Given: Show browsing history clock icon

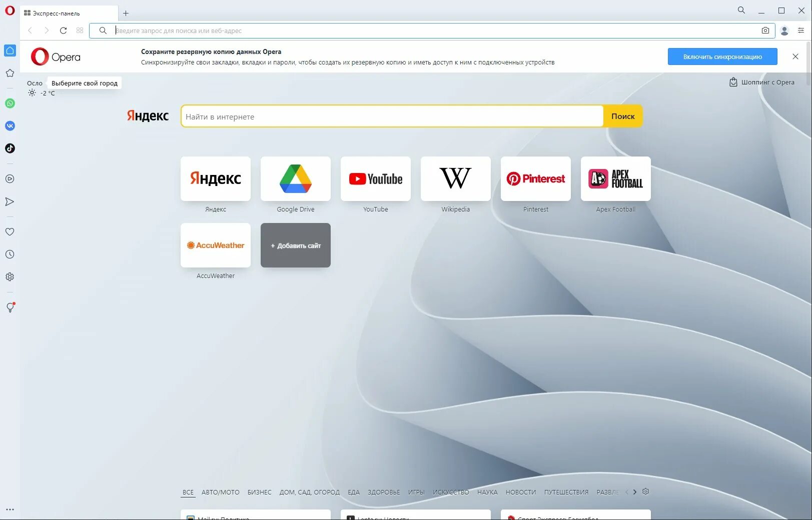Looking at the screenshot, I should point(10,254).
